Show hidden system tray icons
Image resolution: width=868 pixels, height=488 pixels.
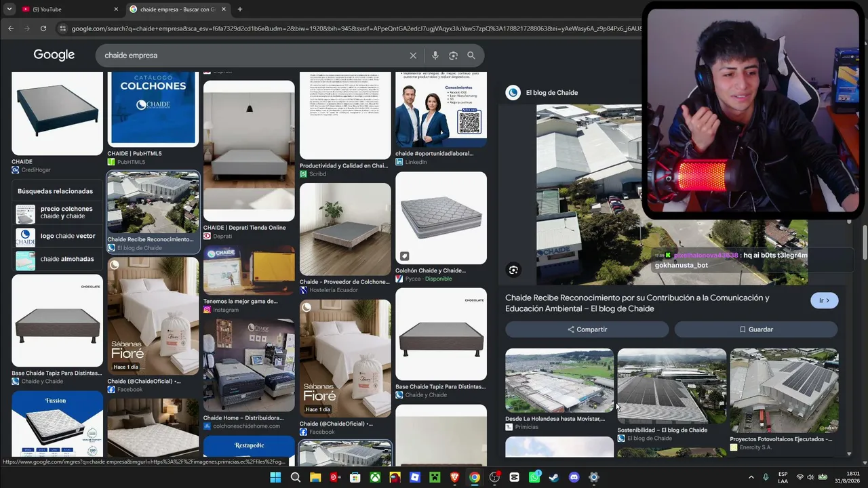pos(751,477)
